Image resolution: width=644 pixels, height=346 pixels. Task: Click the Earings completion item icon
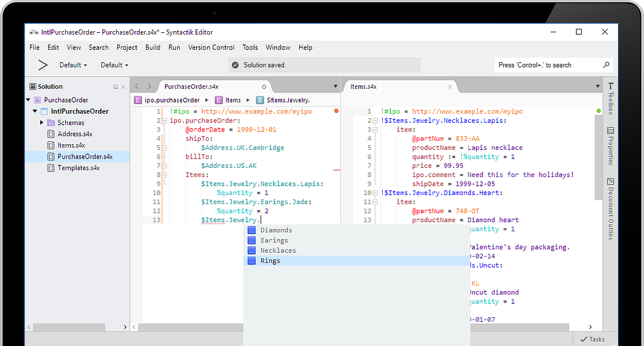coord(252,240)
